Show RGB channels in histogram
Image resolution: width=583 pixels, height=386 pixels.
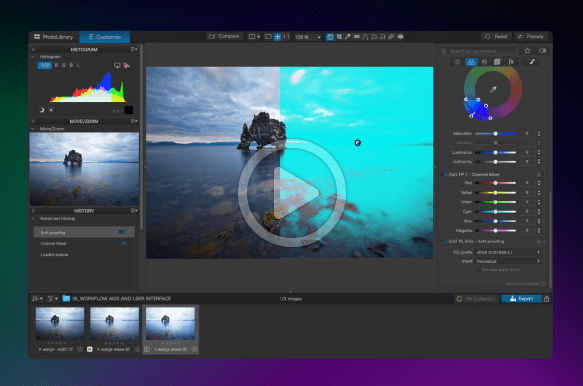pyautogui.click(x=45, y=65)
